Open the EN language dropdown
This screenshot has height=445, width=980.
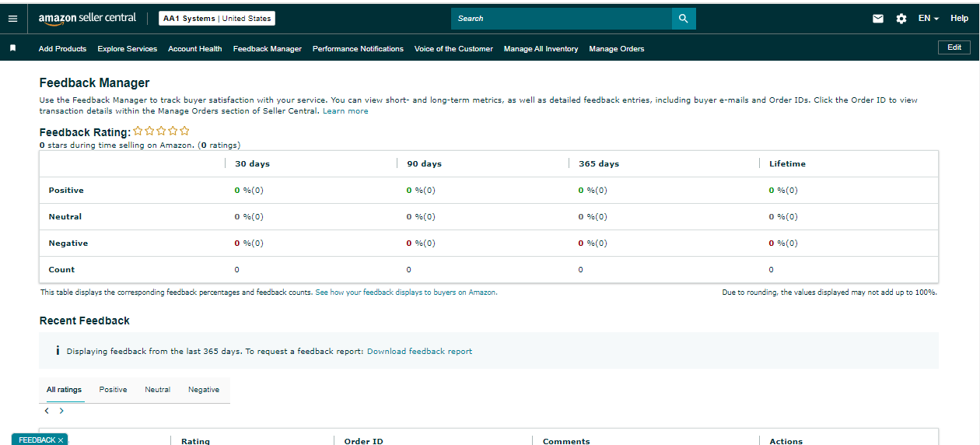point(929,19)
